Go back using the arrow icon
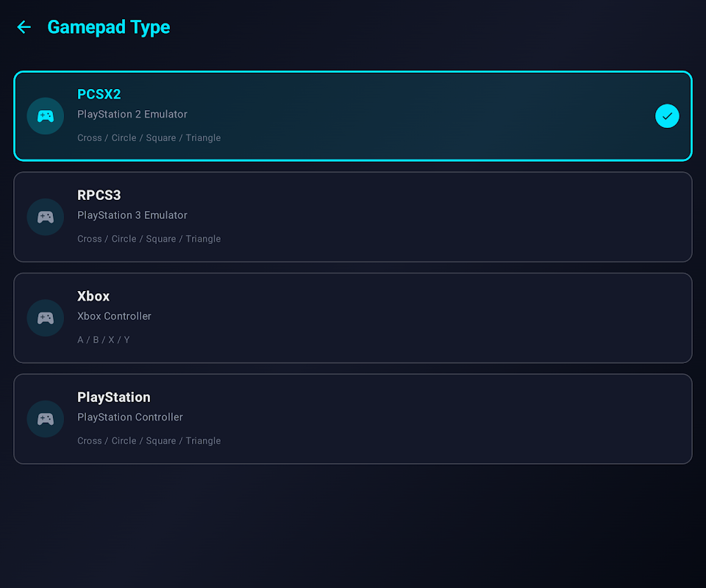The height and width of the screenshot is (588, 706). coord(24,27)
